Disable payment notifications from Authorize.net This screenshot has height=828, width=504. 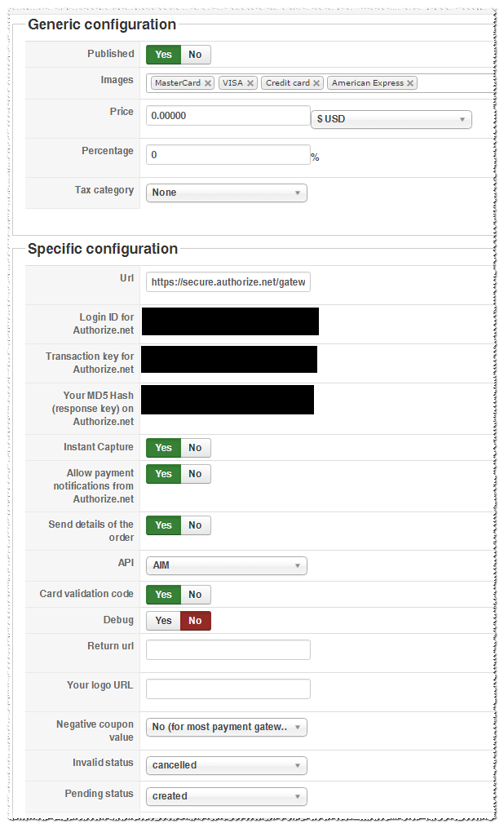195,474
